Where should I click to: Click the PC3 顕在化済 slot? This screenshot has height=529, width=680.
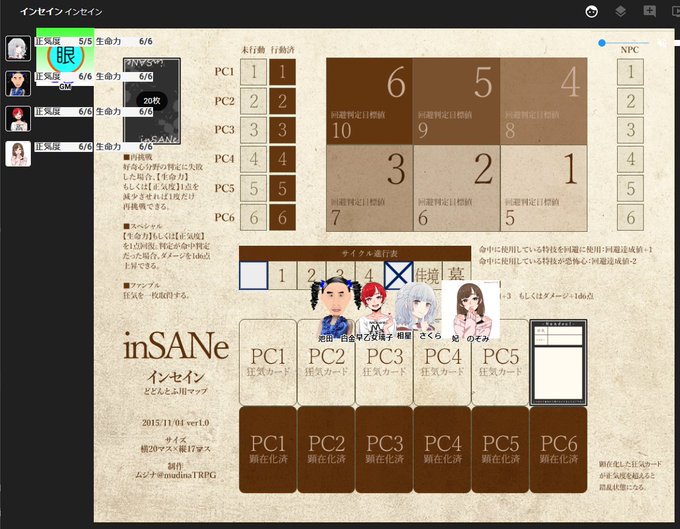pos(384,450)
